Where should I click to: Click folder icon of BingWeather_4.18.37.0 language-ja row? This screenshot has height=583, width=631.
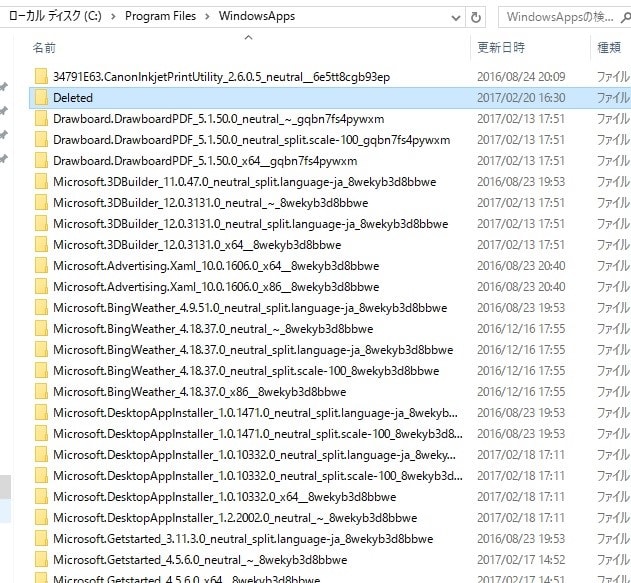coord(41,350)
